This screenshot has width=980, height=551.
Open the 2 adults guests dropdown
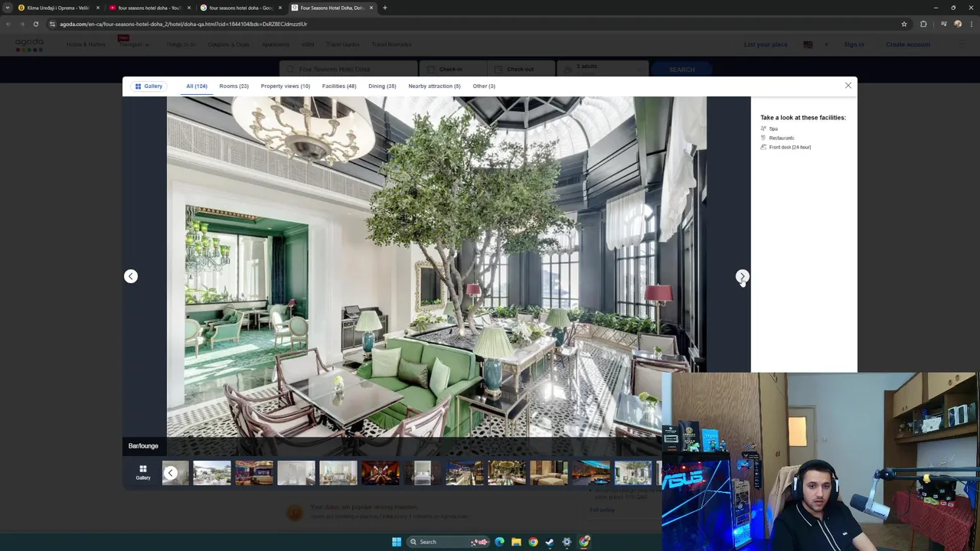pos(602,70)
